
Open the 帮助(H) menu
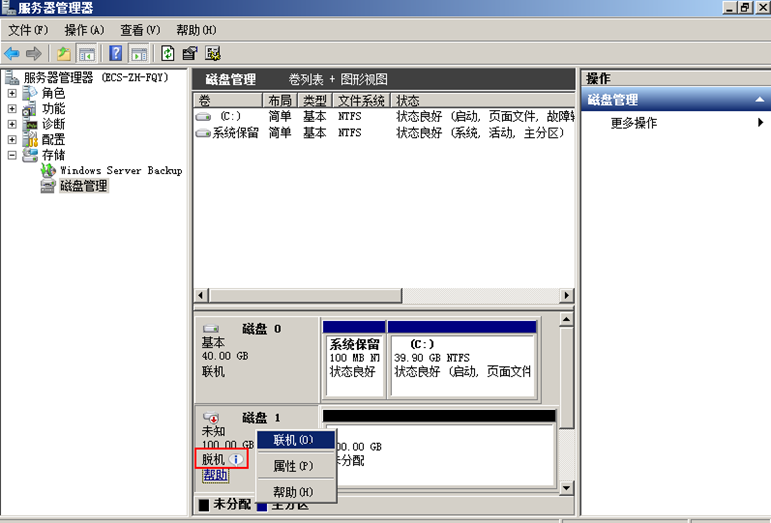coord(196,30)
